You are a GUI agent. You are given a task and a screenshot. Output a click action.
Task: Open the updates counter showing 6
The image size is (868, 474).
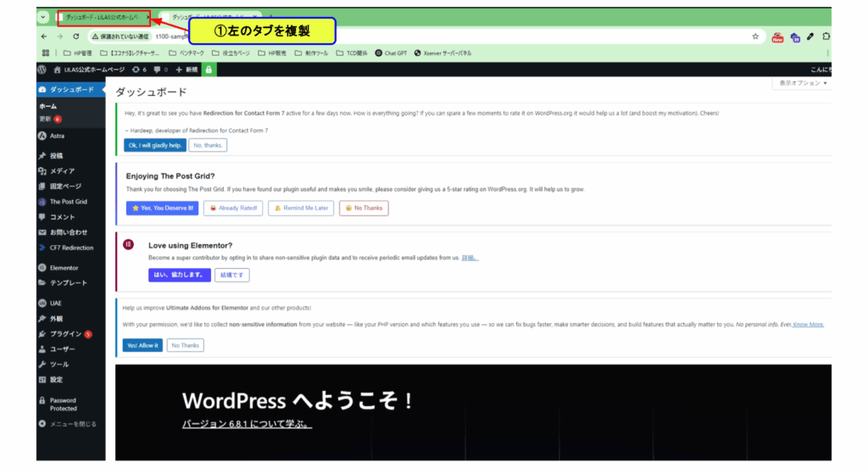point(139,70)
